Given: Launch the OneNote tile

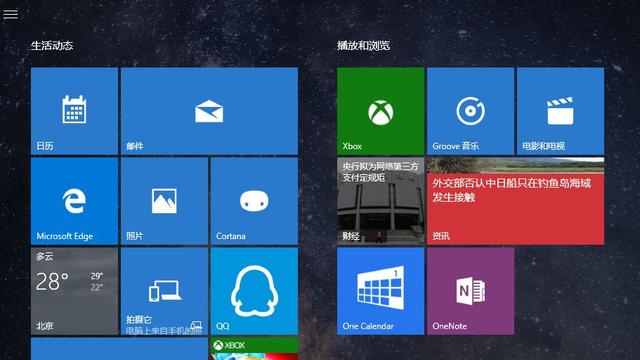Looking at the screenshot, I should (x=471, y=291).
